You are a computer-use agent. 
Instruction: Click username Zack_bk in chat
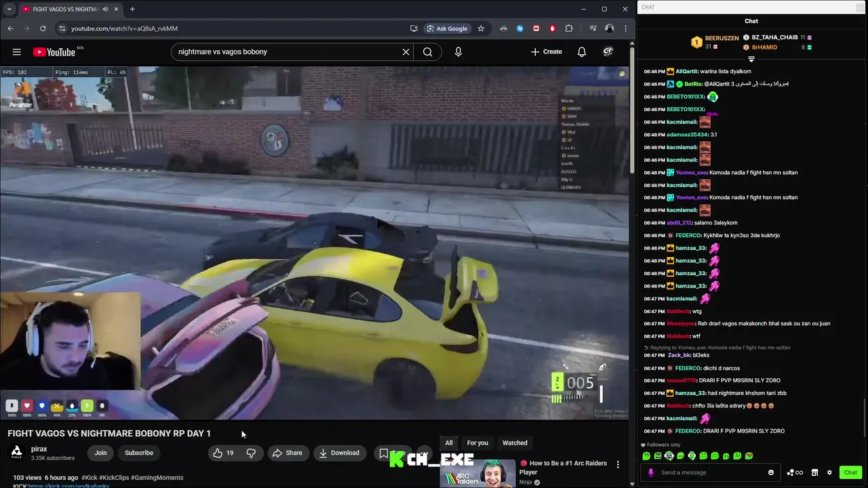679,355
